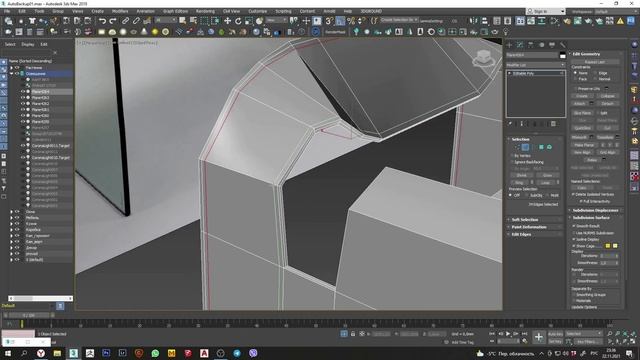Viewport: 640px width, 360px height.
Task: Click the Repeat Last button
Action: click(595, 62)
